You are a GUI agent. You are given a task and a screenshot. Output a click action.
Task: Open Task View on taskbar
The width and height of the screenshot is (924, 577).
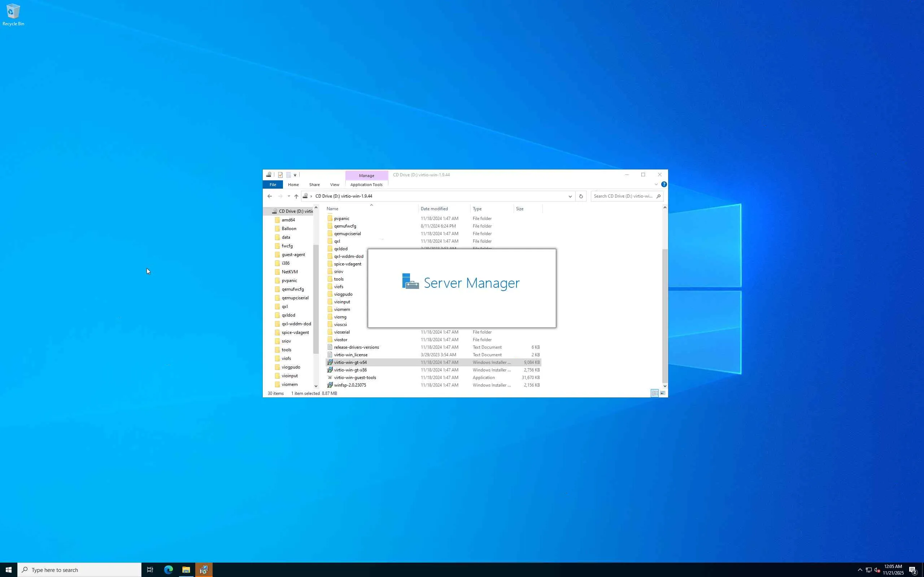click(150, 570)
